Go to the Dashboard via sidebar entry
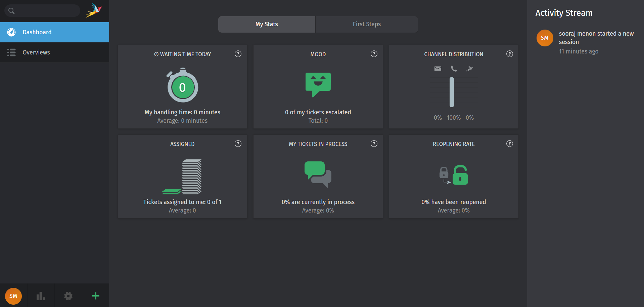 point(37,32)
